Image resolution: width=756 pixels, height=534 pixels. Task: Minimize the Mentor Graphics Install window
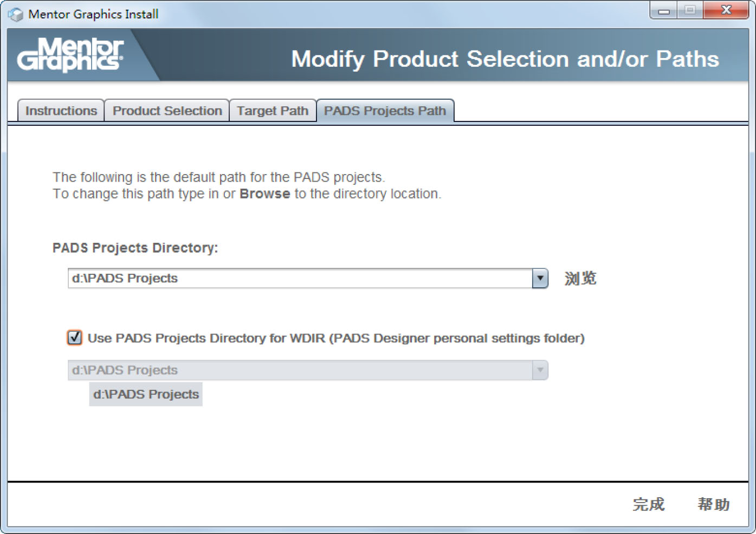coord(664,10)
